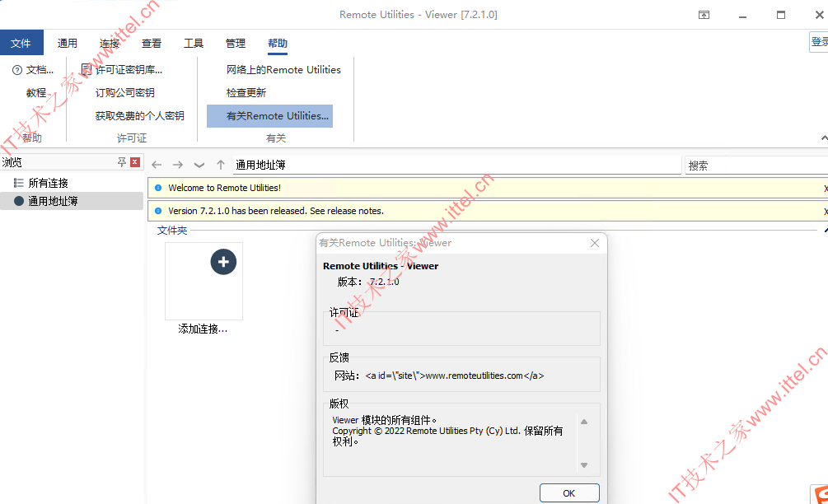The image size is (828, 504).
Task: Close the 有关Remote Utilities dialog
Action: [x=595, y=243]
